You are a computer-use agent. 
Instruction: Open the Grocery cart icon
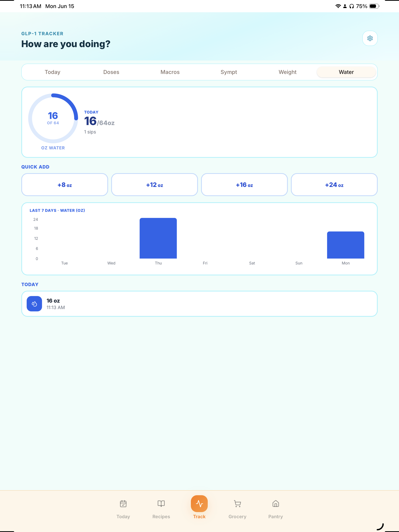(x=237, y=503)
